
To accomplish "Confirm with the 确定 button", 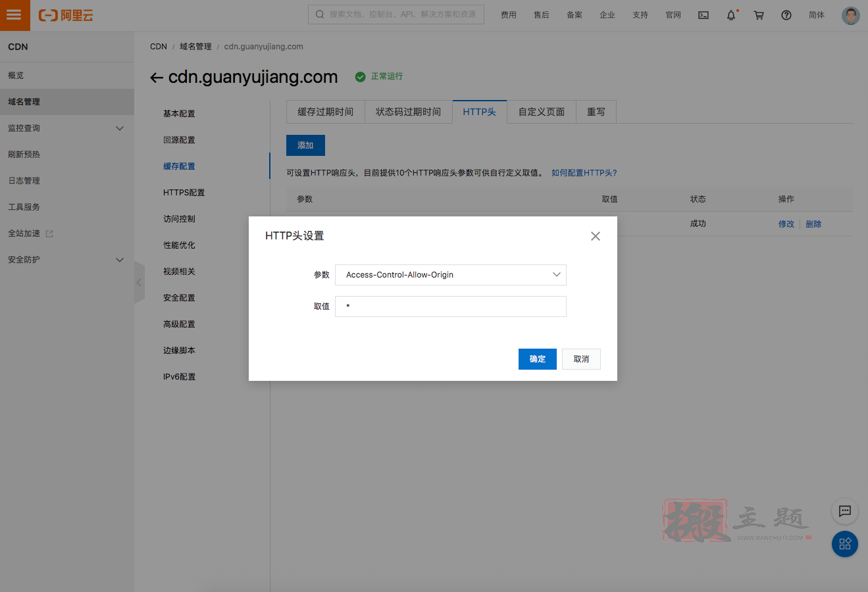I will pos(538,359).
